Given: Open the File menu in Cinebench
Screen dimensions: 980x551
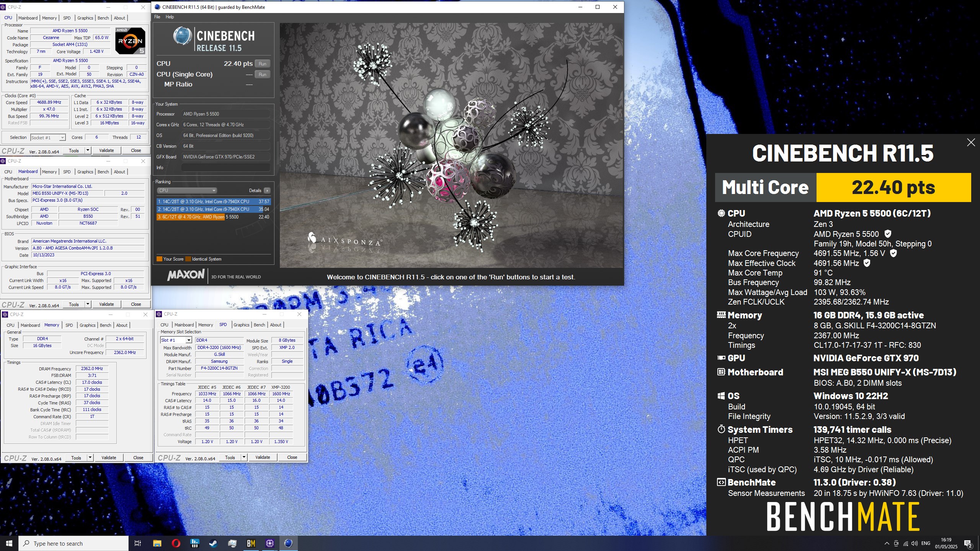Looking at the screenshot, I should click(x=157, y=17).
